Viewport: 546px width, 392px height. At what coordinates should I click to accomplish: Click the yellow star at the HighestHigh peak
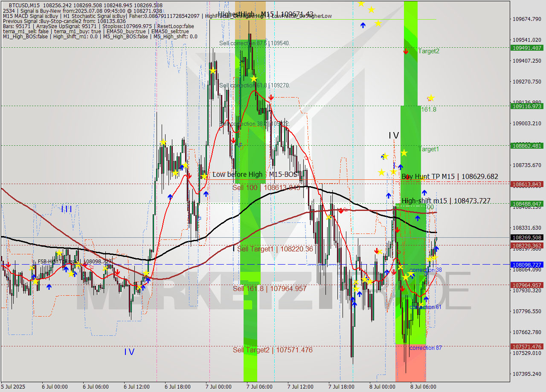coord(253,78)
